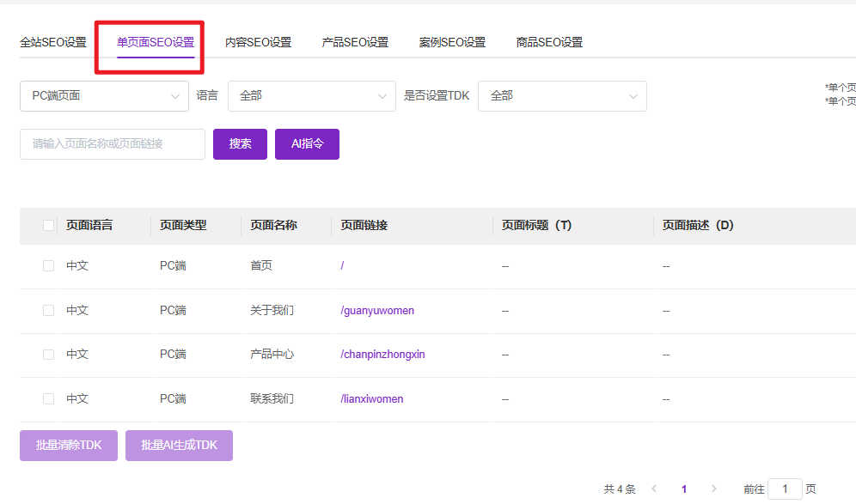
Task: Click the page name search input field
Action: [x=113, y=144]
